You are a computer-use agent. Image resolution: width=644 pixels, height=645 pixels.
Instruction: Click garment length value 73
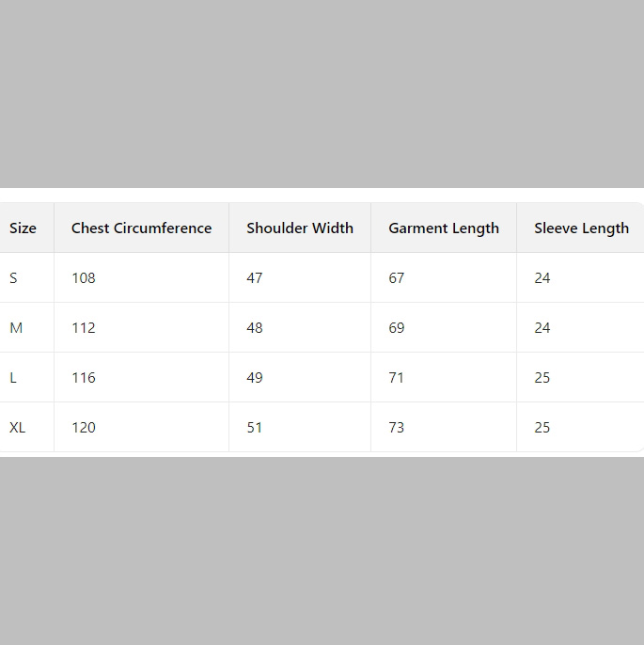[397, 428]
